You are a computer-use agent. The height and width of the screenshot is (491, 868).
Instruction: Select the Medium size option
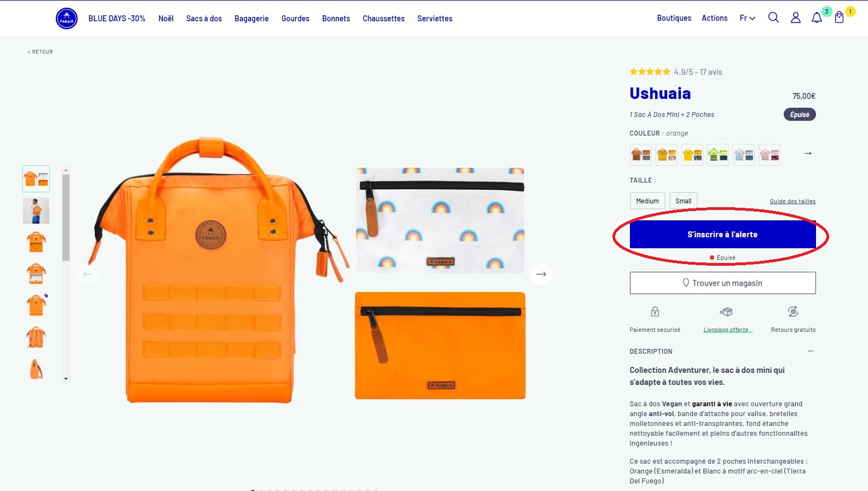tap(647, 201)
